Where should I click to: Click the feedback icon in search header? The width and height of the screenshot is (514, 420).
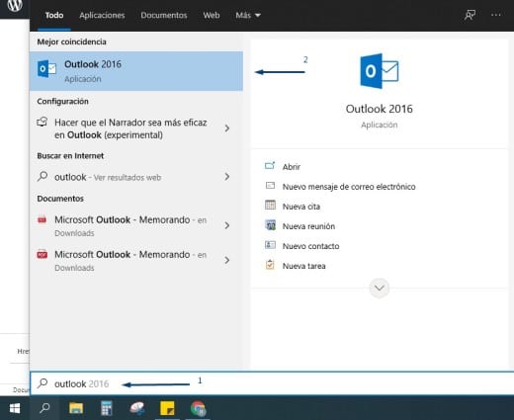(x=470, y=15)
